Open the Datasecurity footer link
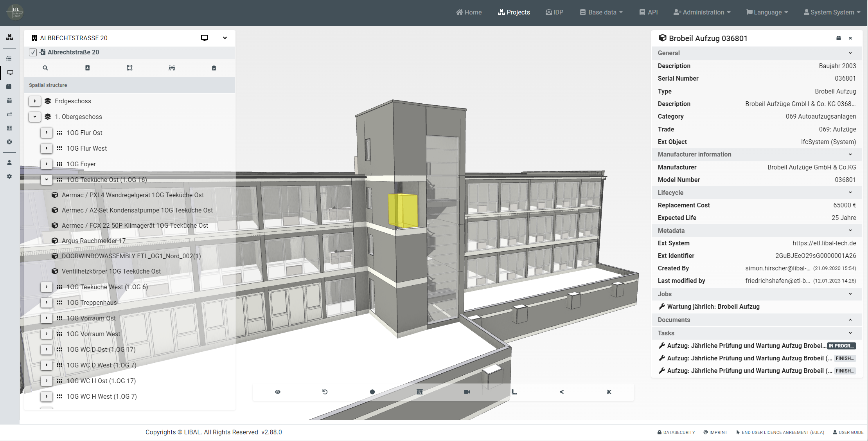This screenshot has width=868, height=441. pos(676,432)
